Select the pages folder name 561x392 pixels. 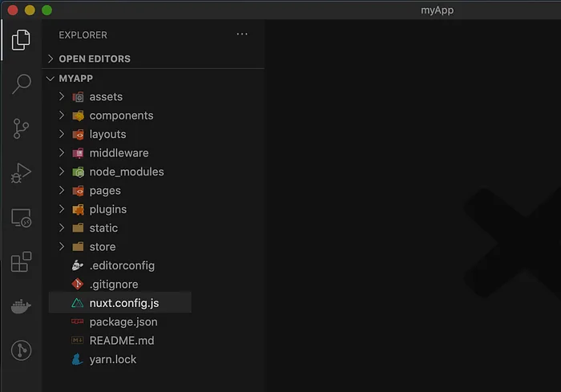point(105,191)
